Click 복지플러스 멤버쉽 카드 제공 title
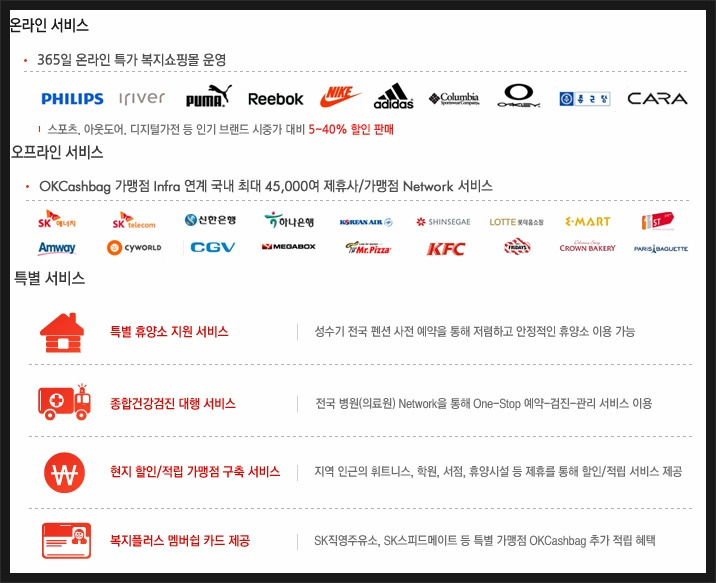Image resolution: width=716 pixels, height=583 pixels. (x=180, y=541)
